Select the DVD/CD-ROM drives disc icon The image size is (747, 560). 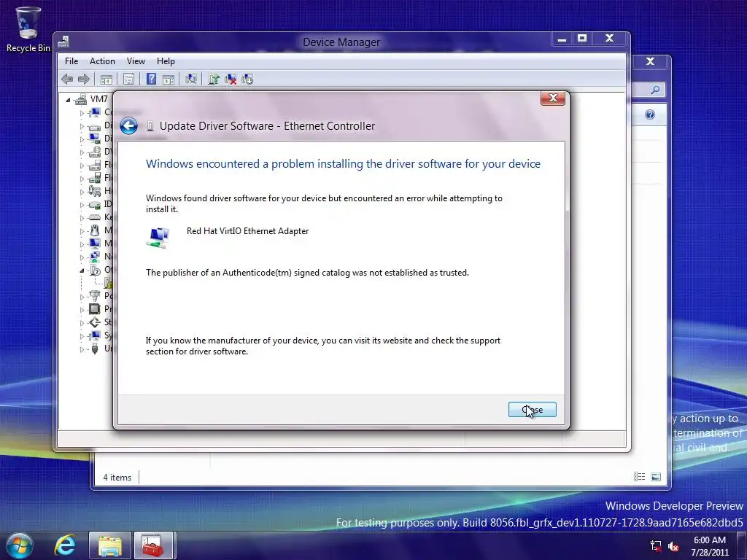tap(95, 152)
